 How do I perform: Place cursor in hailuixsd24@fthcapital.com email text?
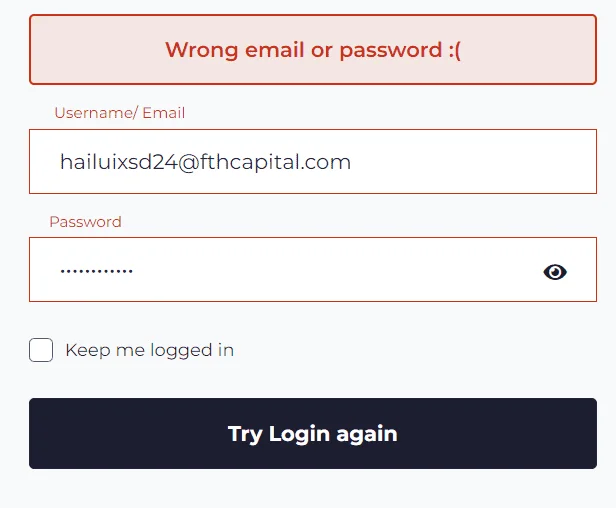pyautogui.click(x=205, y=162)
